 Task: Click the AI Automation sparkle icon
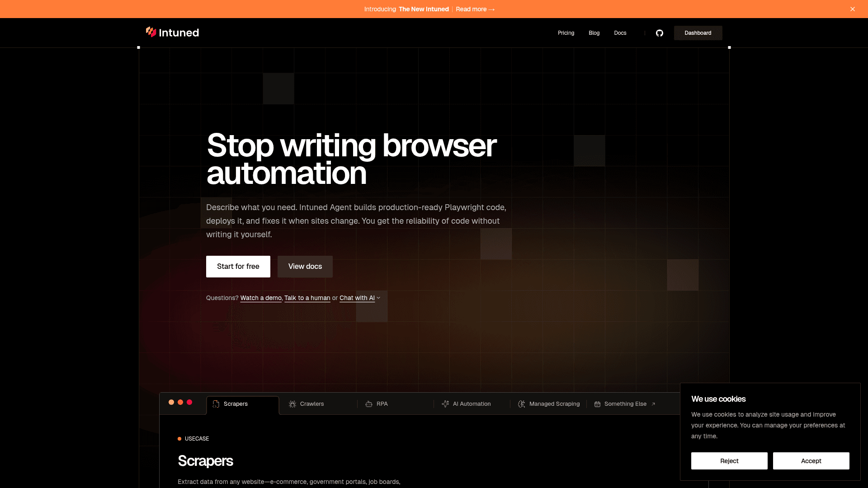point(445,404)
